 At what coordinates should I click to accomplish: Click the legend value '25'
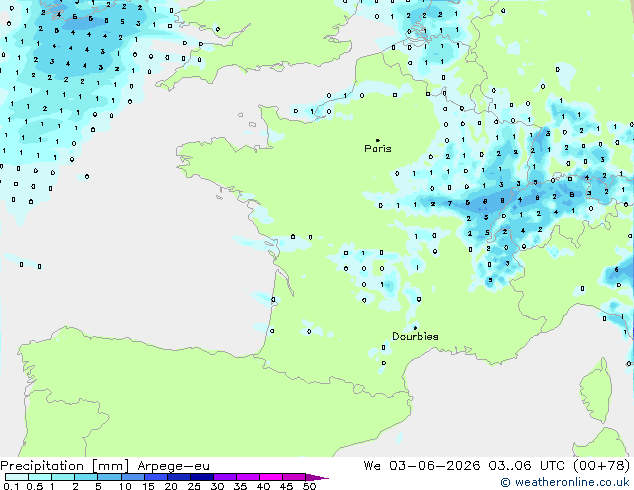[194, 486]
